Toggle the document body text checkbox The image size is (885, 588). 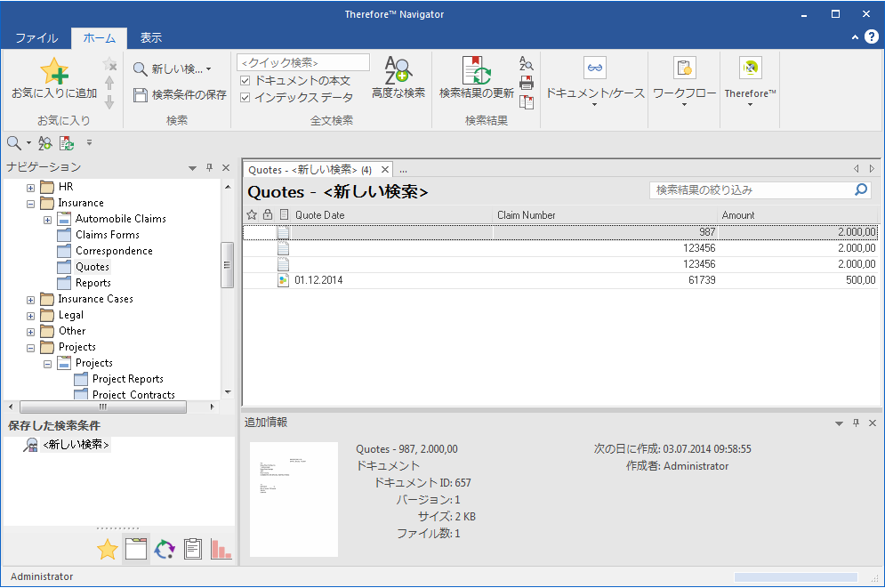tap(245, 81)
